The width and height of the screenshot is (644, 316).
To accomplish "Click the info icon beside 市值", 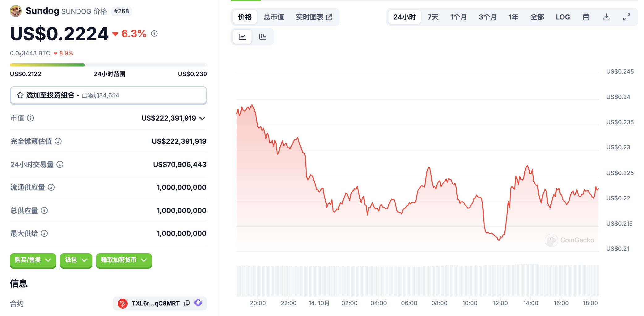I will point(30,118).
